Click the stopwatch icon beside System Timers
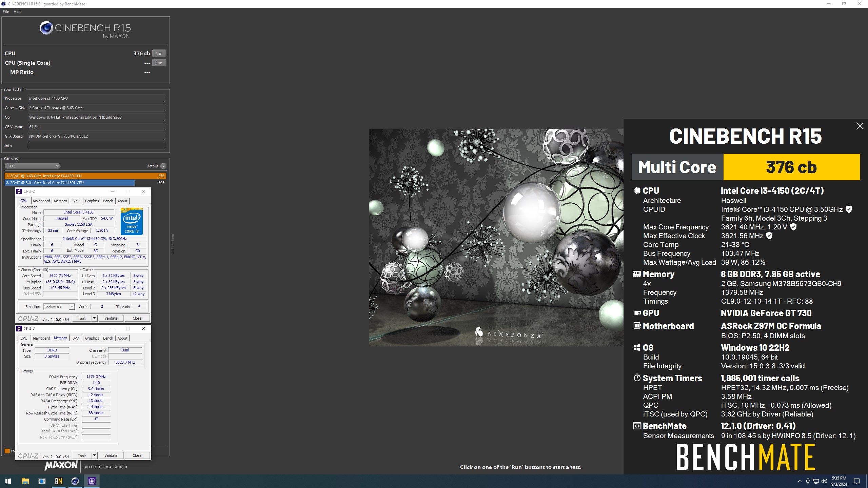Image resolution: width=868 pixels, height=488 pixels. [x=637, y=378]
